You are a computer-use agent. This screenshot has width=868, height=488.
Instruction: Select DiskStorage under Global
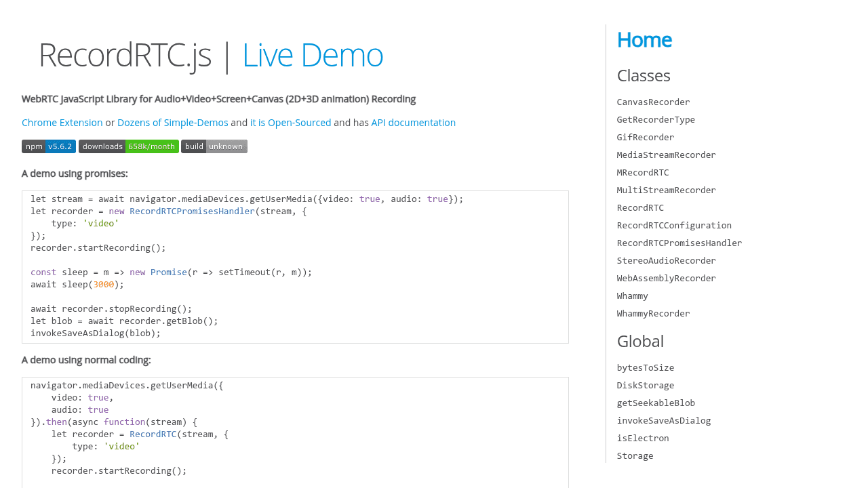pos(646,386)
